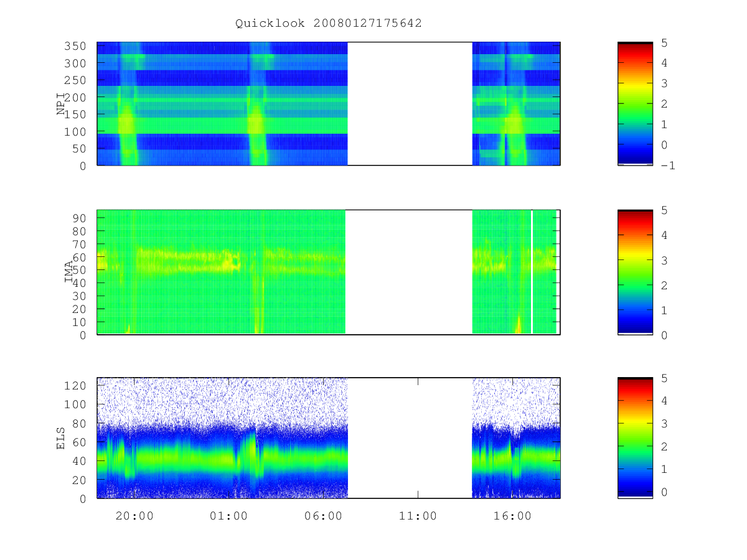Image resolution: width=747 pixels, height=560 pixels.
Task: Click the 01:00 time tick label
Action: click(x=228, y=516)
